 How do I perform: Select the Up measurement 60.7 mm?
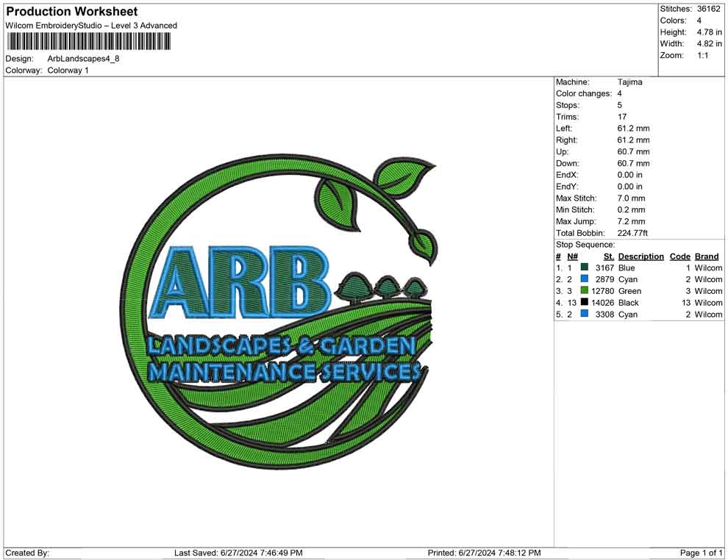point(633,151)
